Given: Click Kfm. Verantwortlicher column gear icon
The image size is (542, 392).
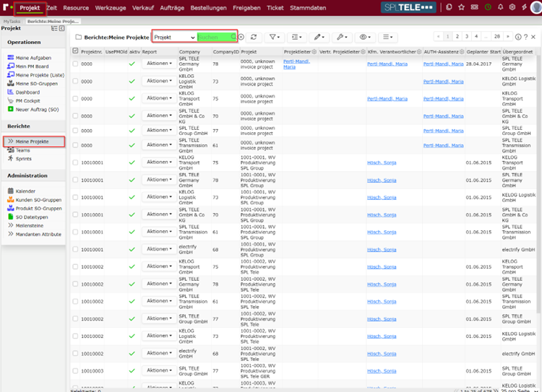Looking at the screenshot, I should click(419, 52).
